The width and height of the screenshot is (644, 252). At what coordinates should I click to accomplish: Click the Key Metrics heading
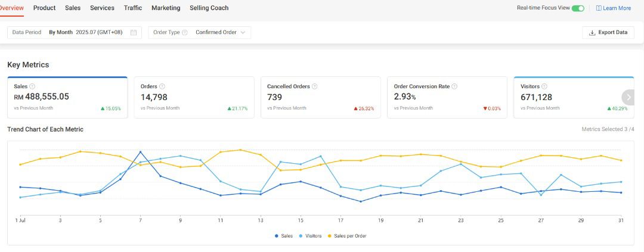coord(28,65)
